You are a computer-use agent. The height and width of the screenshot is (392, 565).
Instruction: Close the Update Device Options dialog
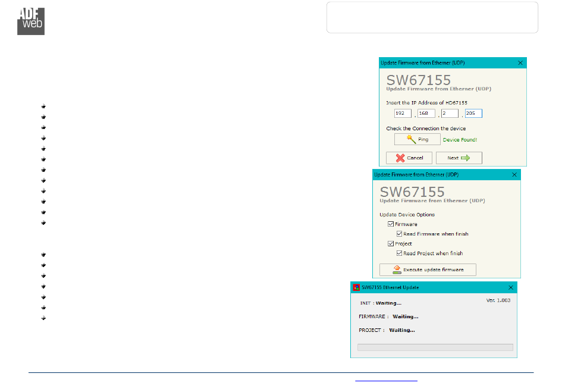click(x=514, y=175)
